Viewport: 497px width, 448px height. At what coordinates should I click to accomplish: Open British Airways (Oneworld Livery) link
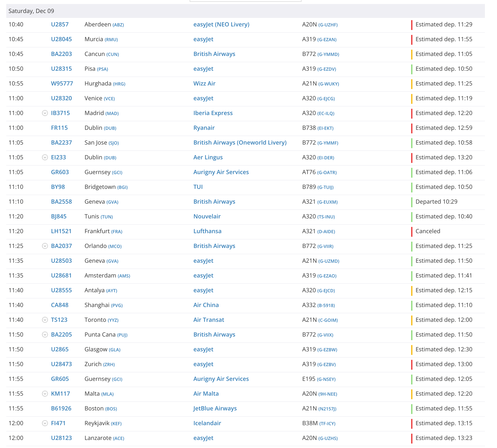coord(240,143)
